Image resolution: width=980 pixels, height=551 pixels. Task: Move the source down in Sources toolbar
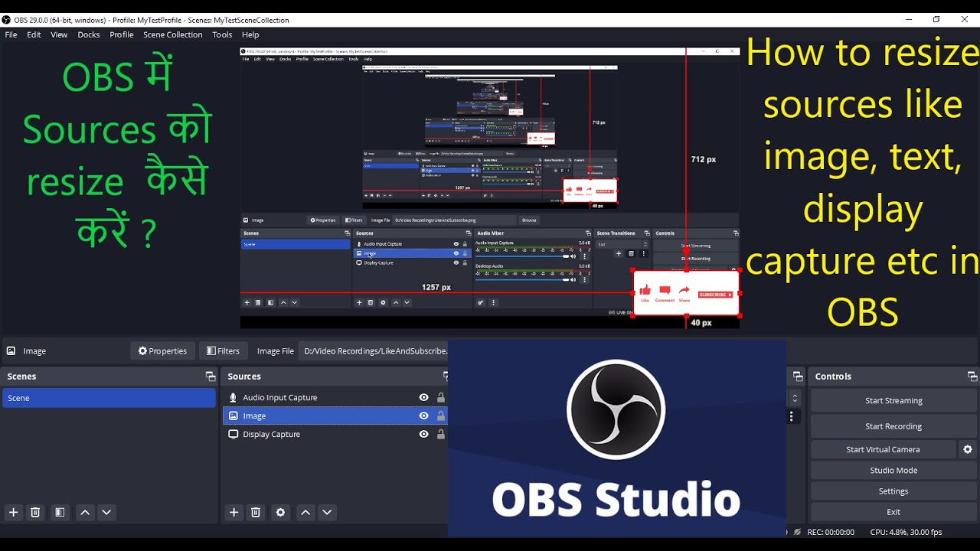coord(327,512)
